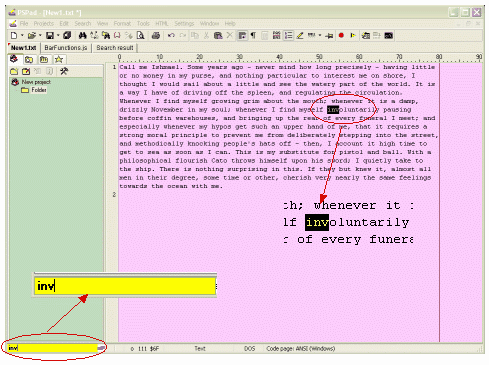This screenshot has width=489, height=365.
Task: Play macro with the yellow arrow icon
Action: [353, 35]
